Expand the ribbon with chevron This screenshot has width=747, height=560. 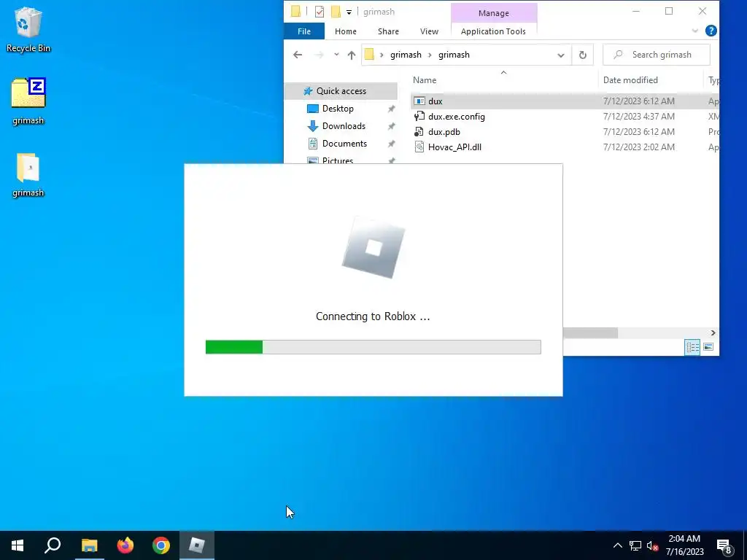pyautogui.click(x=695, y=31)
